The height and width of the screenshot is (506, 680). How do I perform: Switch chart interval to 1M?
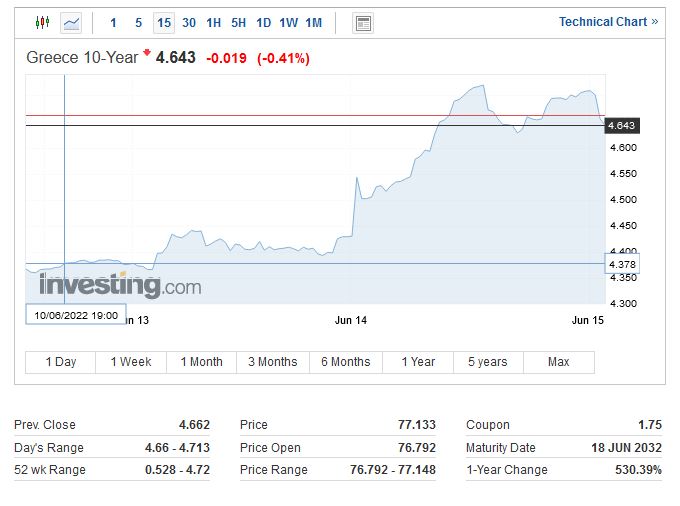(313, 23)
